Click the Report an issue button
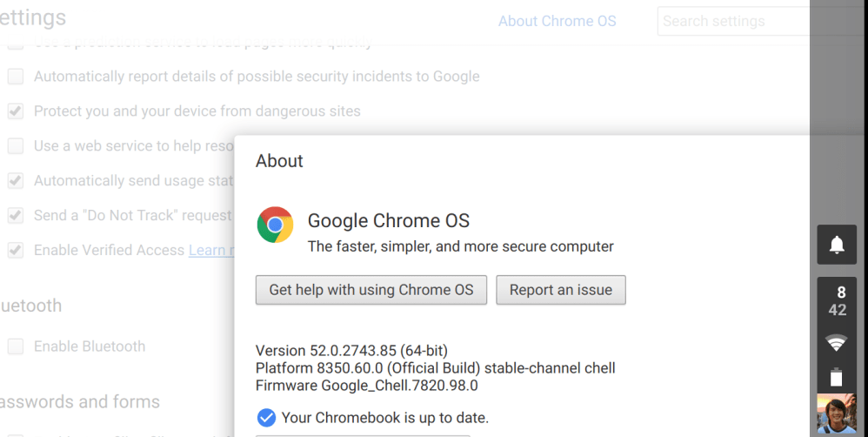The width and height of the screenshot is (868, 437). (x=560, y=290)
